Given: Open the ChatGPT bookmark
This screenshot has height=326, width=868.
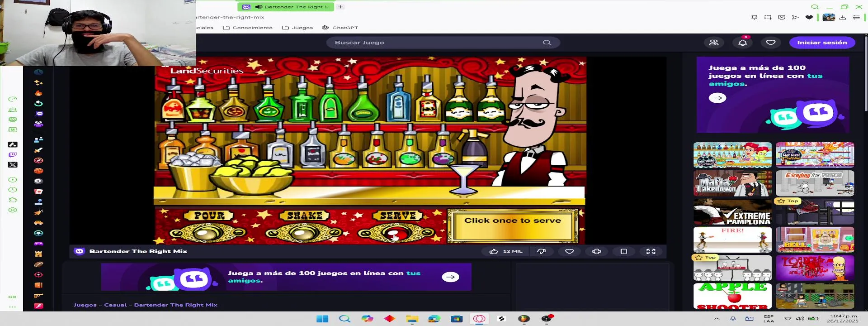Looking at the screenshot, I should (x=340, y=28).
